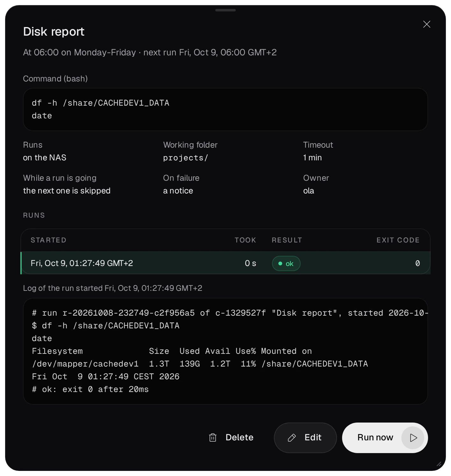Click the RUNS section heading
The height and width of the screenshot is (476, 451).
point(34,215)
